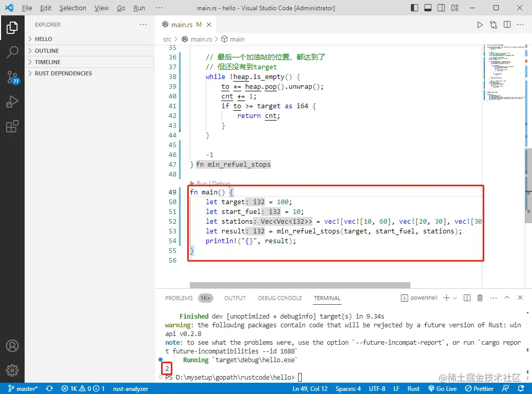Expand the RUST DEPENDENCIES section
The height and width of the screenshot is (394, 532).
(x=90, y=73)
